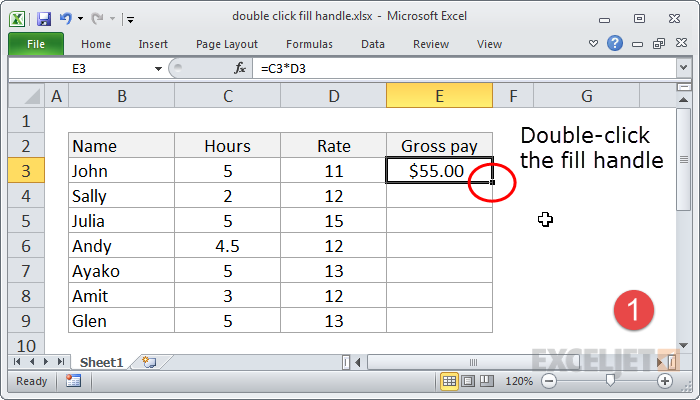Select column A header

pos(56,96)
